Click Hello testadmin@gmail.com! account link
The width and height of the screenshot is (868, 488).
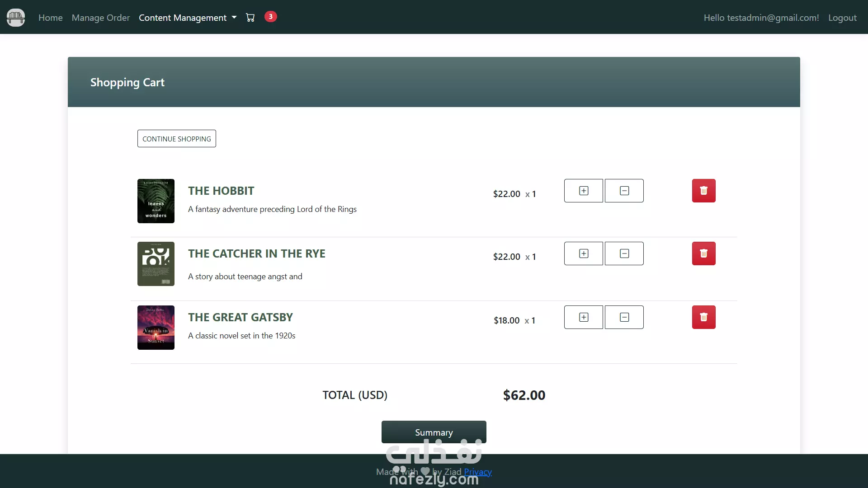[x=761, y=18]
